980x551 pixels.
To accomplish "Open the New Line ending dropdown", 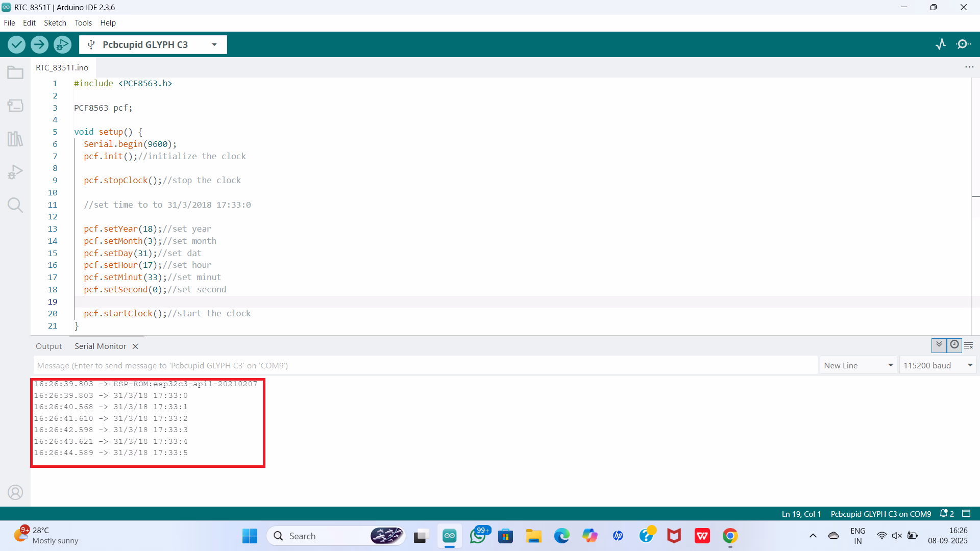I will click(858, 365).
